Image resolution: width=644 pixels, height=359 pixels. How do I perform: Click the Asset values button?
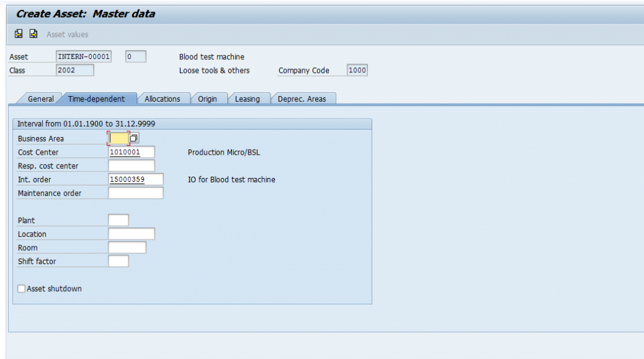[67, 35]
